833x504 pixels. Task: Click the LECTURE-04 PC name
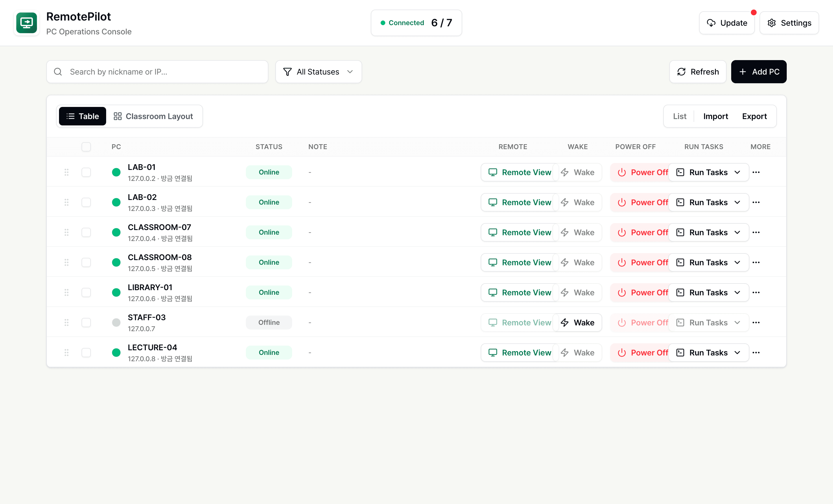pyautogui.click(x=152, y=347)
